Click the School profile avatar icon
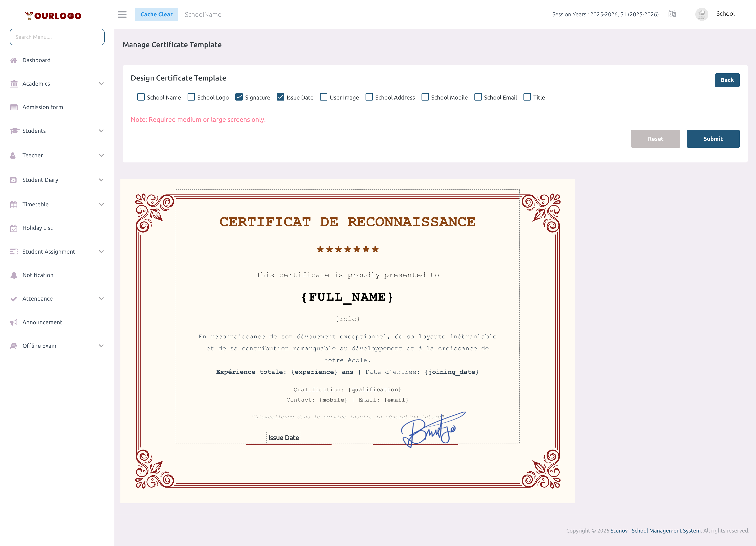This screenshot has height=546, width=756. [702, 14]
